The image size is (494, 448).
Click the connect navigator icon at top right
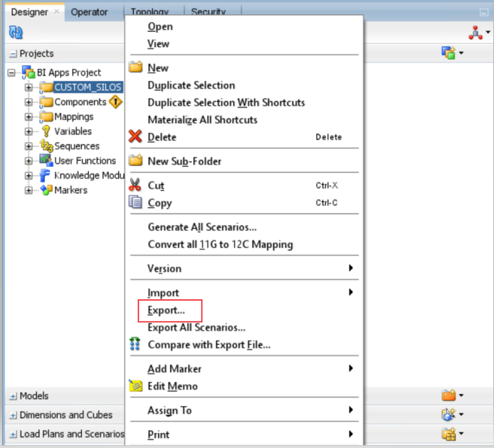coord(475,33)
